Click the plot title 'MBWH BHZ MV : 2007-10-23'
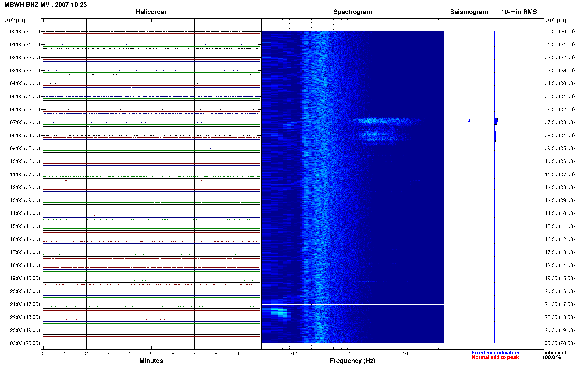Screen dimensions: 588x368 tap(45, 5)
